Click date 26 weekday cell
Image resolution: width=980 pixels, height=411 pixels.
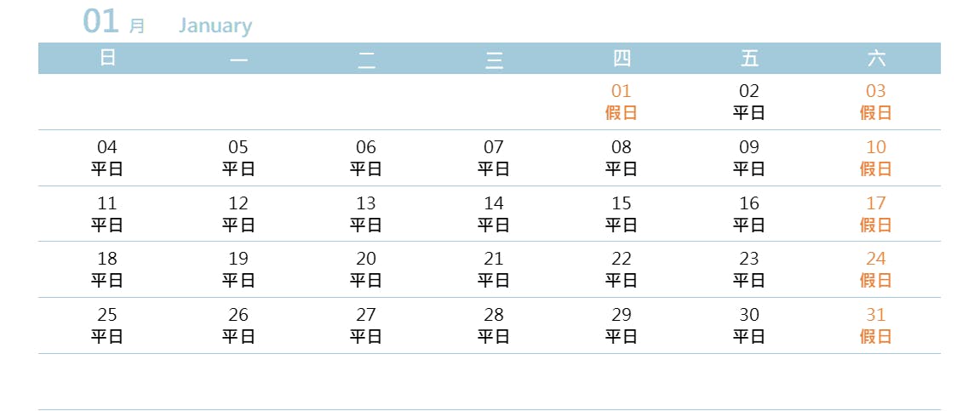coord(238,325)
